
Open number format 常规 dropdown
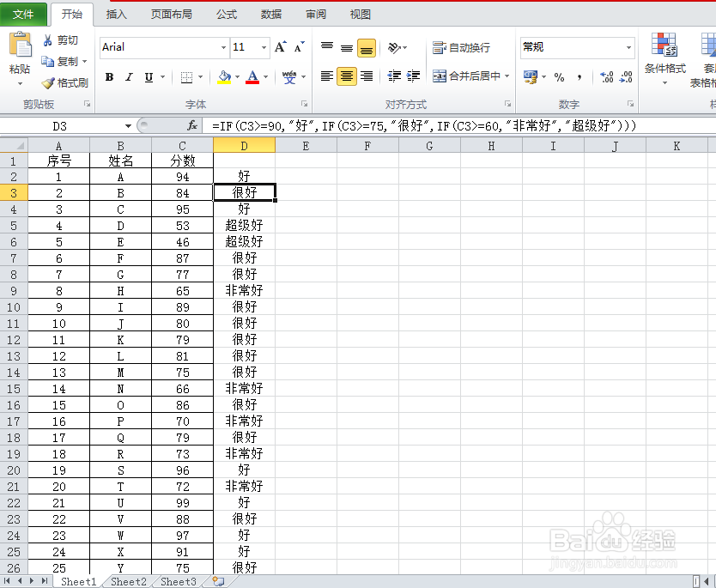click(628, 47)
